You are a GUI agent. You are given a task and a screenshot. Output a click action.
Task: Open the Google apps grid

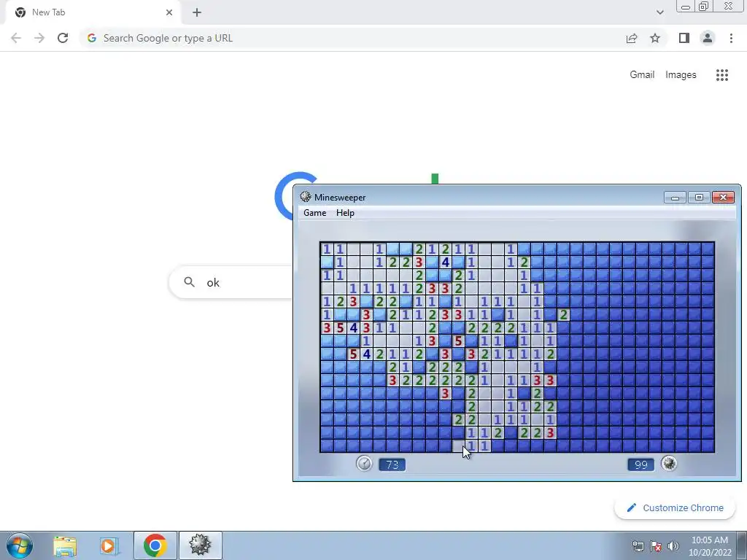721,75
